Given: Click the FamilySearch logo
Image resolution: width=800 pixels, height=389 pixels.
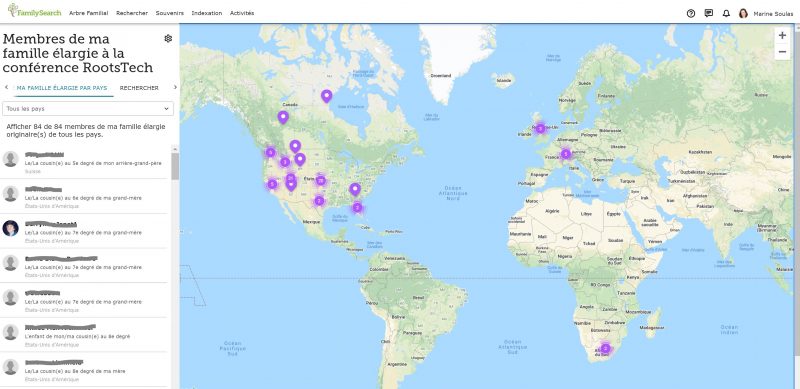Looking at the screenshot, I should [34, 11].
